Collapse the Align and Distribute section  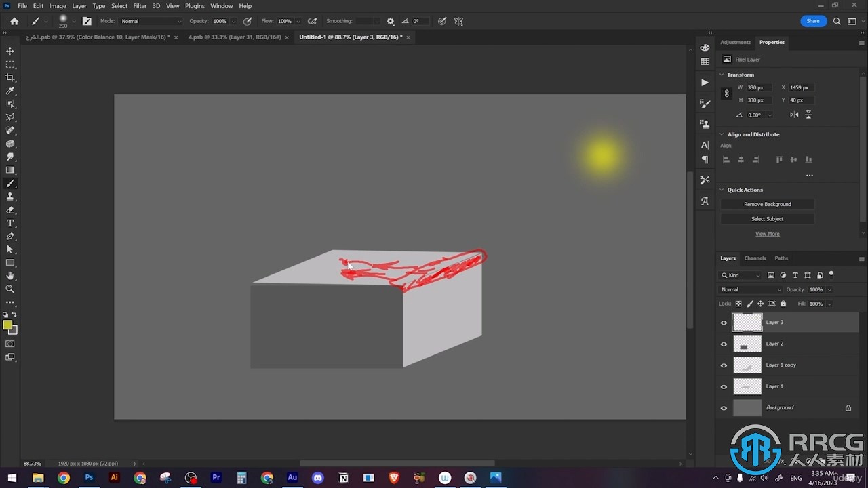coord(722,134)
